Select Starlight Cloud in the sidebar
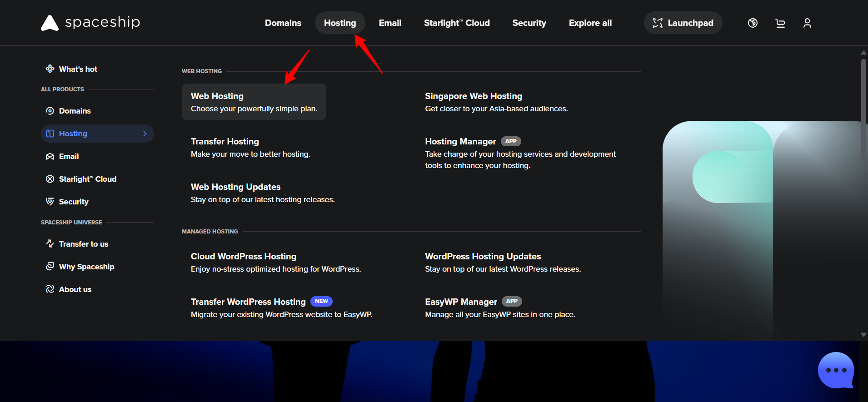The height and width of the screenshot is (402, 868). pos(97,179)
